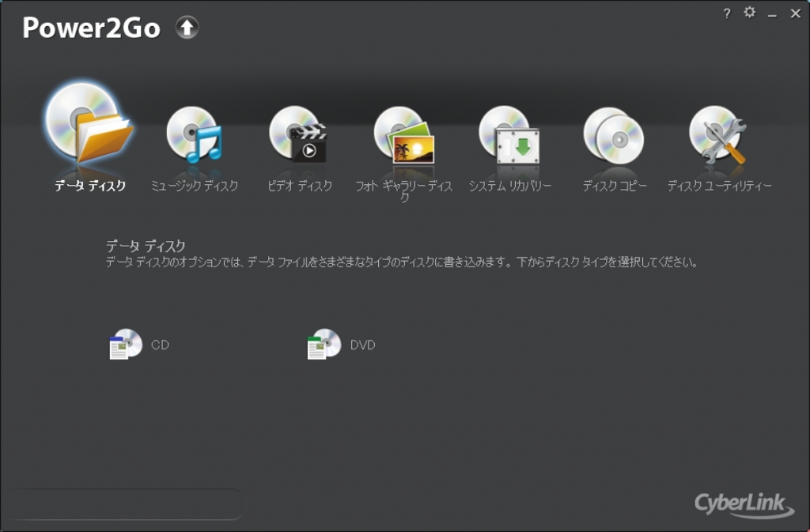This screenshot has width=810, height=532.
Task: Open help via the question mark icon
Action: point(727,13)
